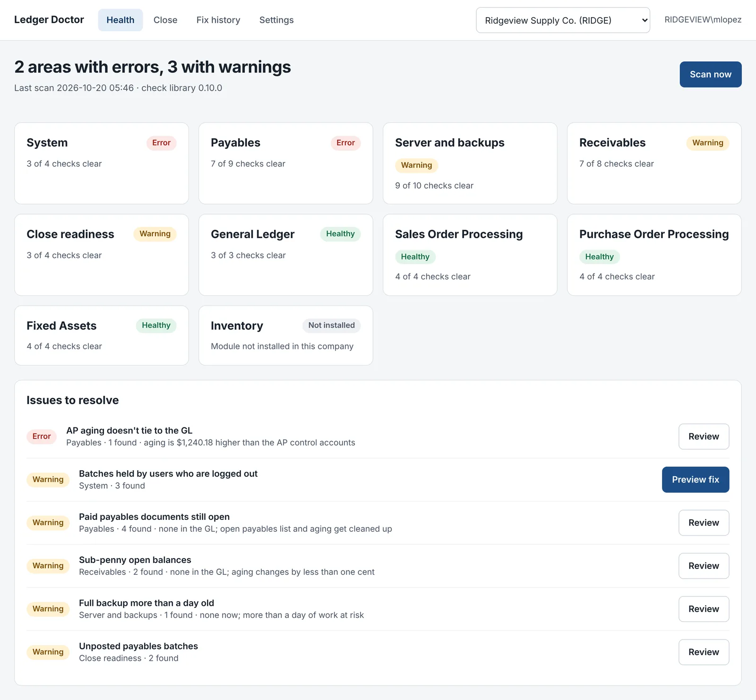756x700 pixels.
Task: Open the Purchase Order Processing card
Action: pyautogui.click(x=654, y=255)
